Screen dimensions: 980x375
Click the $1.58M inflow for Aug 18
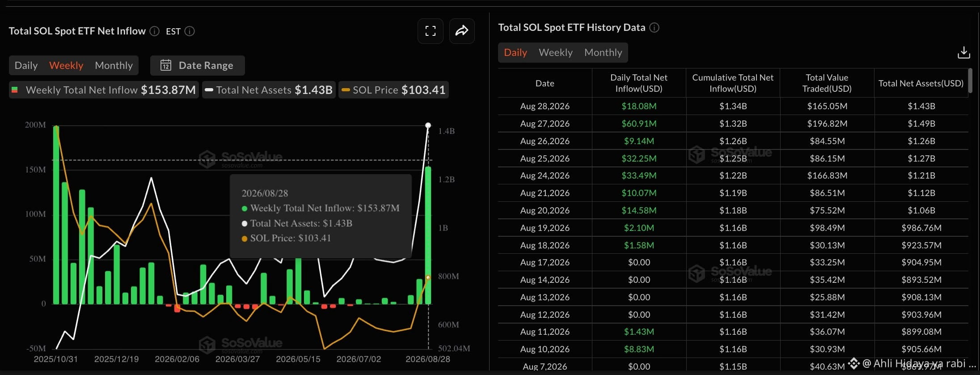click(639, 245)
